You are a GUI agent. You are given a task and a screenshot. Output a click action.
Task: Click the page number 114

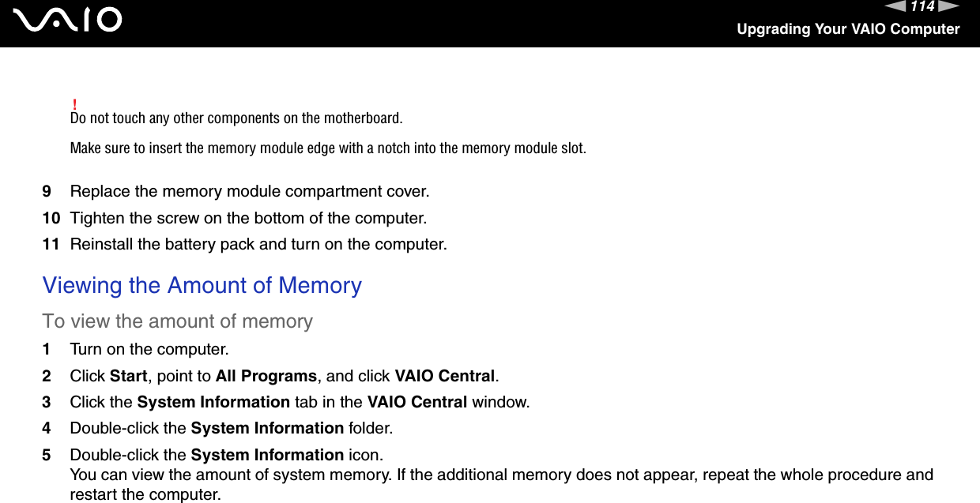click(923, 7)
